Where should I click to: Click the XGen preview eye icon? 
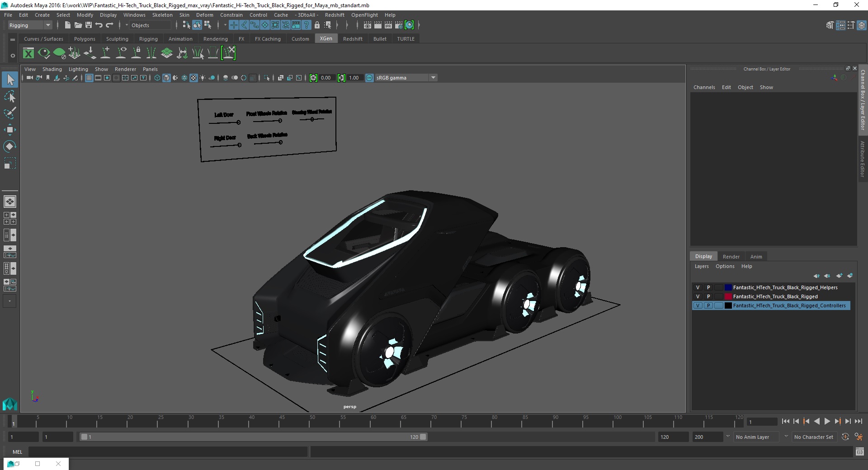pyautogui.click(x=44, y=53)
